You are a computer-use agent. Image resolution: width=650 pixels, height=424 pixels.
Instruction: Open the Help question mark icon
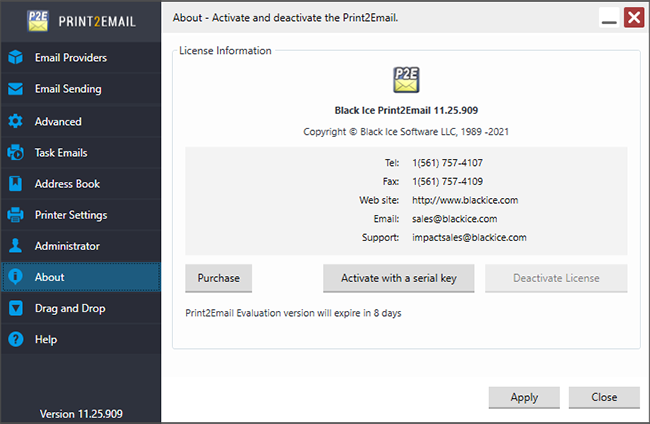15,339
